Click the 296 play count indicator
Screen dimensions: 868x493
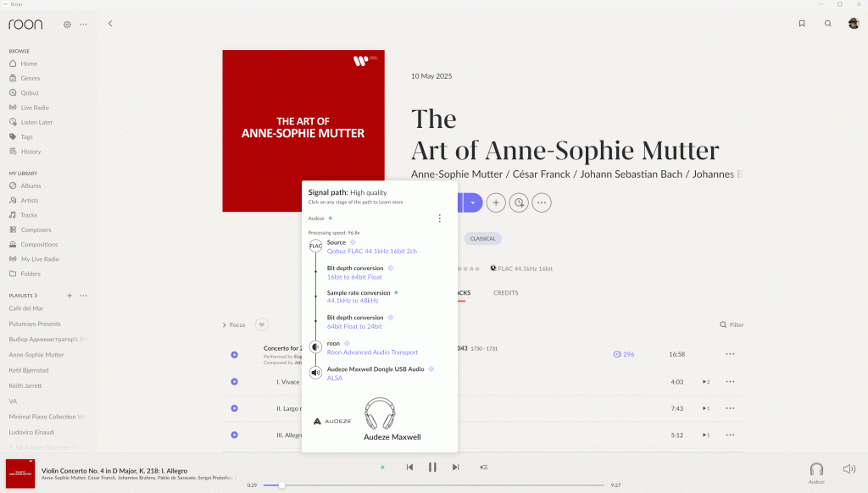pyautogui.click(x=624, y=354)
